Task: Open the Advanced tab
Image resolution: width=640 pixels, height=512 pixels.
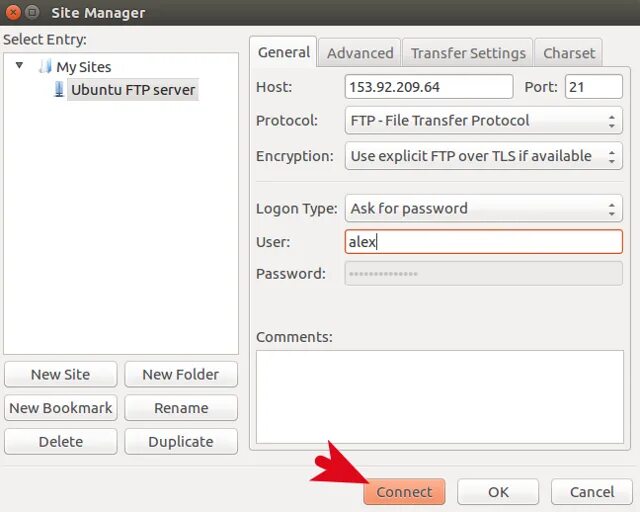Action: (x=360, y=53)
